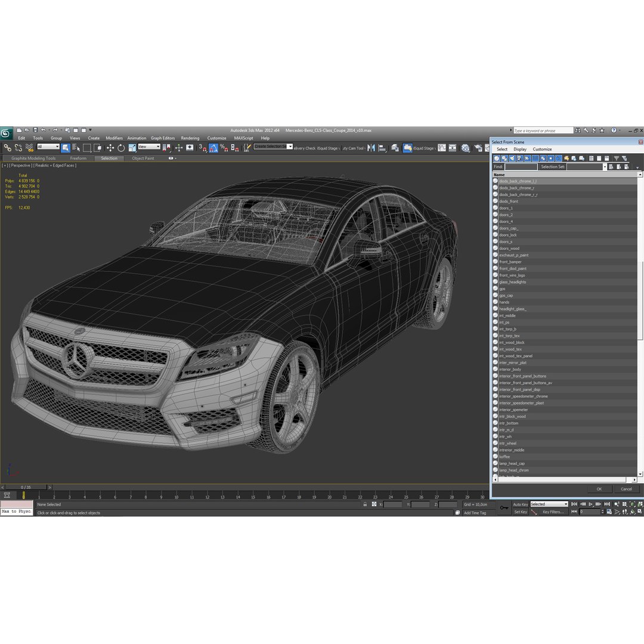Screen dimensions: 644x644
Task: Open the Curve Editor icon
Action: pos(442,148)
